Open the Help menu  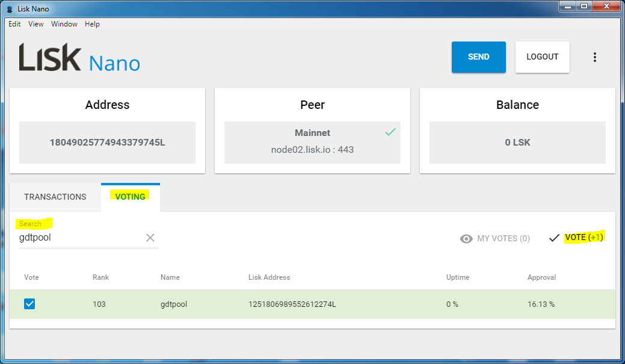[92, 24]
